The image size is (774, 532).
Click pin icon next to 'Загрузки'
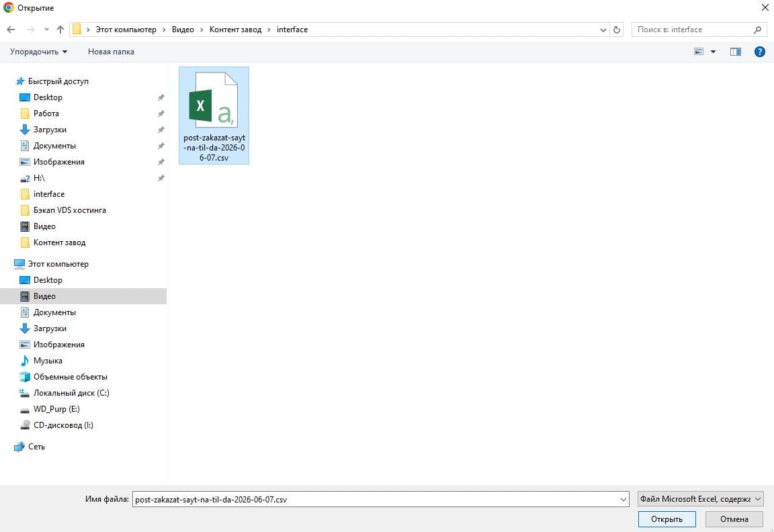point(161,130)
